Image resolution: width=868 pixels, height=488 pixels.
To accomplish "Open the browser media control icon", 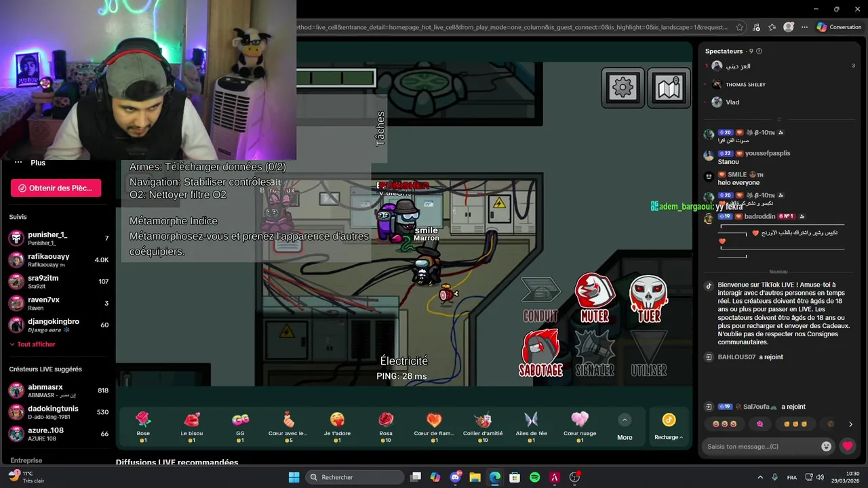I will point(756,27).
